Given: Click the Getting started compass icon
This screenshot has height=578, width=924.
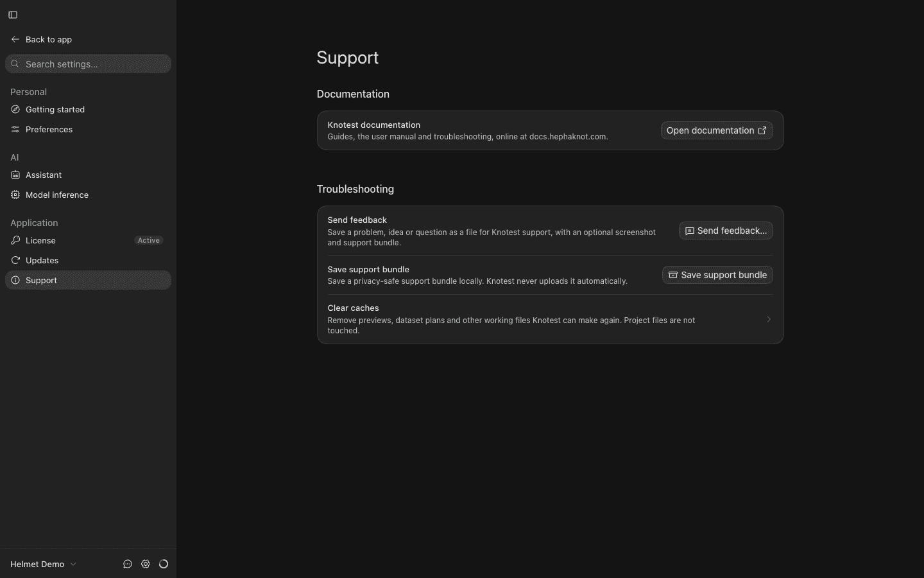Looking at the screenshot, I should [x=15, y=109].
